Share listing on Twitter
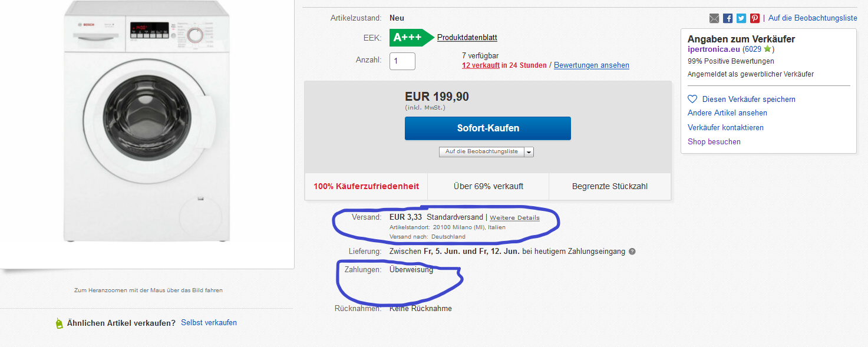Viewport: 868px width, 347px height. 741,18
